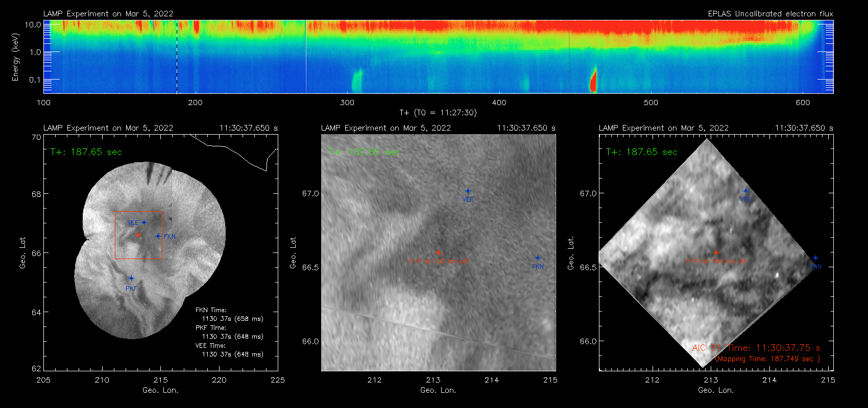The height and width of the screenshot is (408, 868).
Task: Click the '11:30:37.650 s' timestamp above right panel
Action: click(804, 128)
